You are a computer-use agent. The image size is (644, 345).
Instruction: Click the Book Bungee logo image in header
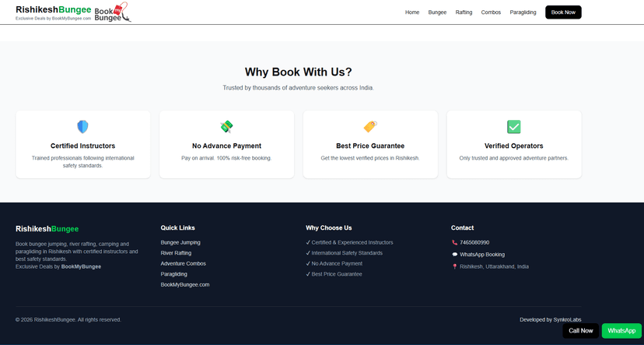click(x=113, y=12)
